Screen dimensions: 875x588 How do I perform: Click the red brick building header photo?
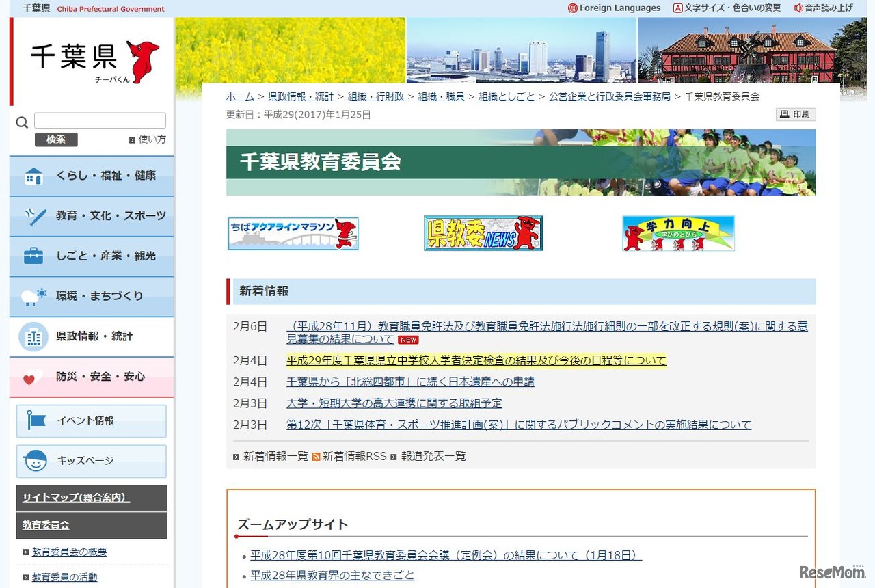pos(752,50)
